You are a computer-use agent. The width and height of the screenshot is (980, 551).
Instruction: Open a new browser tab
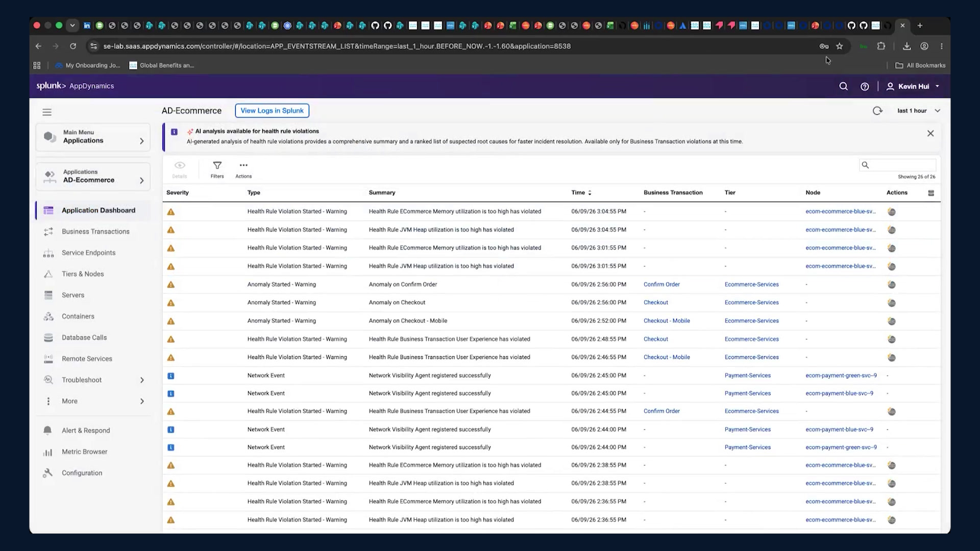click(x=920, y=26)
